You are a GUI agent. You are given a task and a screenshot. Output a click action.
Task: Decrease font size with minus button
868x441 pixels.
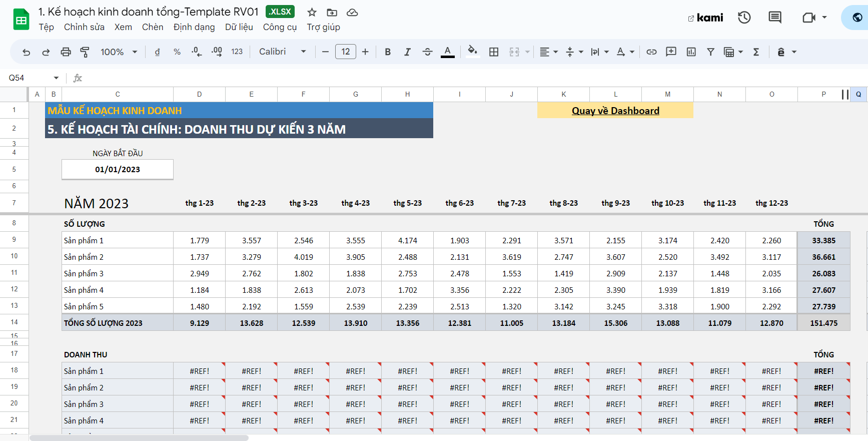coord(325,52)
